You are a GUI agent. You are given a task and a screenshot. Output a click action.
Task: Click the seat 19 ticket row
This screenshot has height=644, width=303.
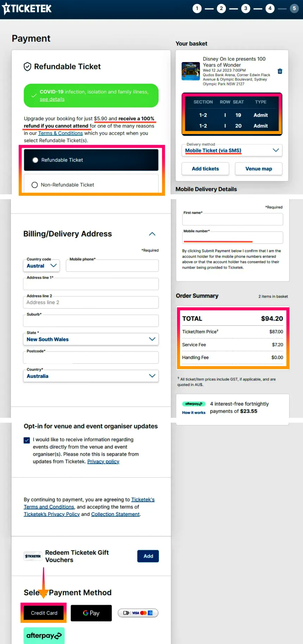(232, 115)
